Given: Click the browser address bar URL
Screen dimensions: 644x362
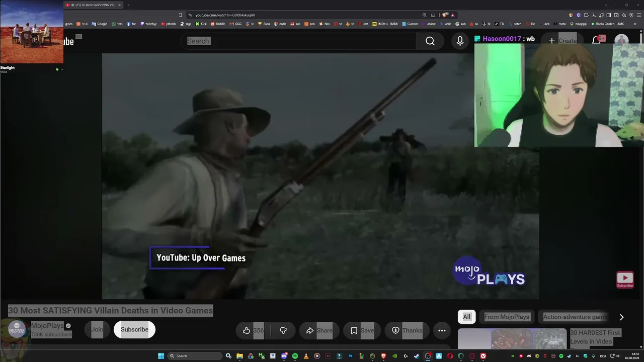Looking at the screenshot, I should (x=225, y=15).
